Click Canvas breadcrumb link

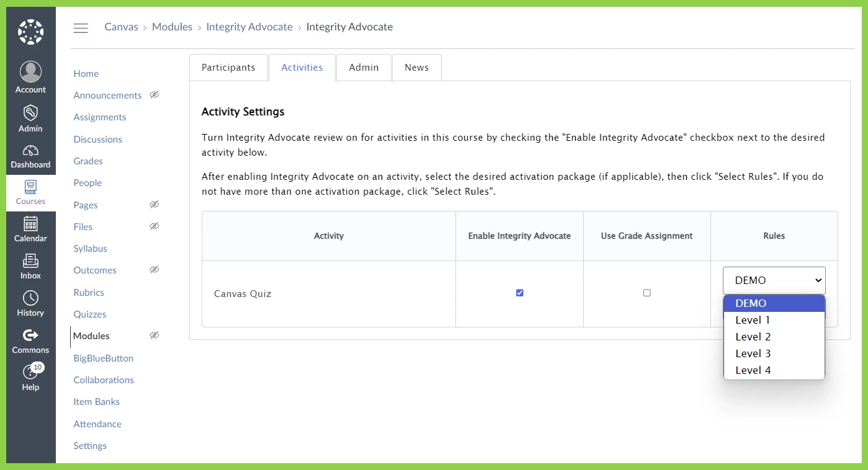pos(121,27)
